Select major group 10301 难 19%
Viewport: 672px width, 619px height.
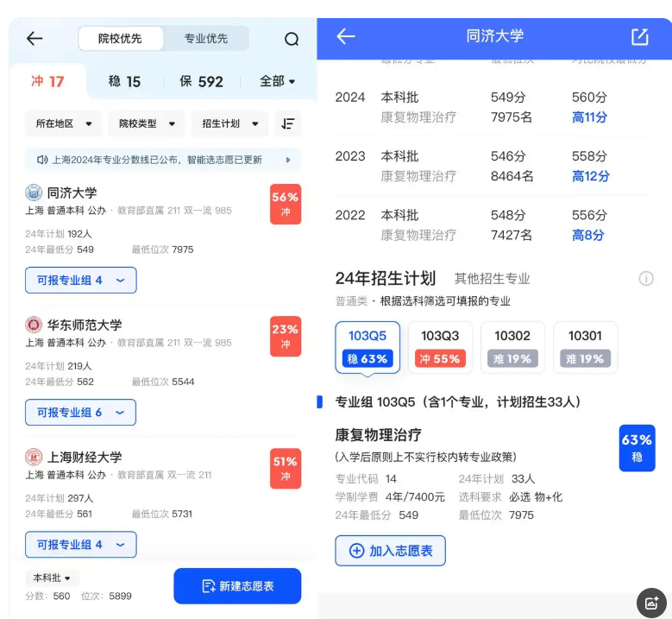pyautogui.click(x=586, y=347)
